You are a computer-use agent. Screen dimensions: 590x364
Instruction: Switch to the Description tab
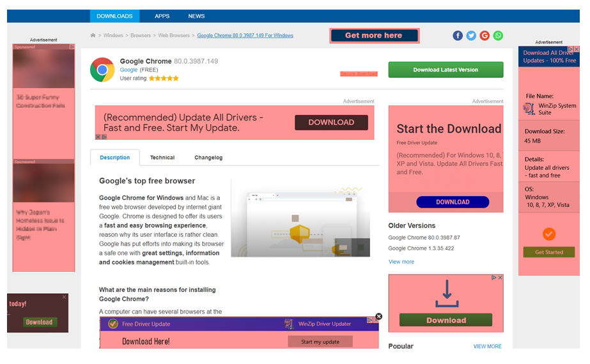[x=115, y=158]
